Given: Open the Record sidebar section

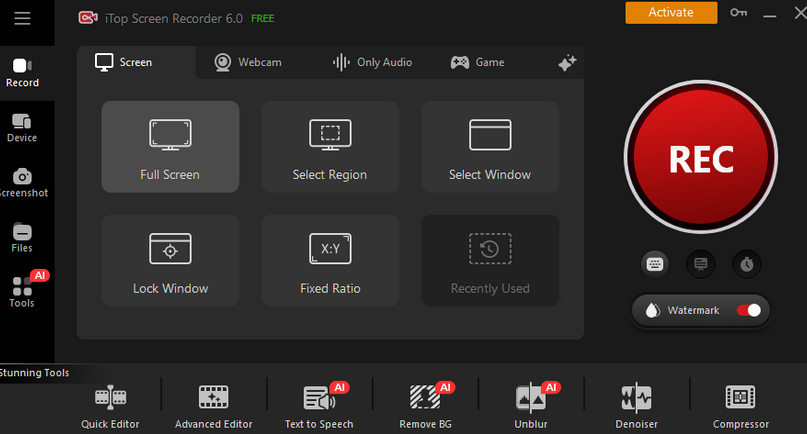Looking at the screenshot, I should point(22,73).
